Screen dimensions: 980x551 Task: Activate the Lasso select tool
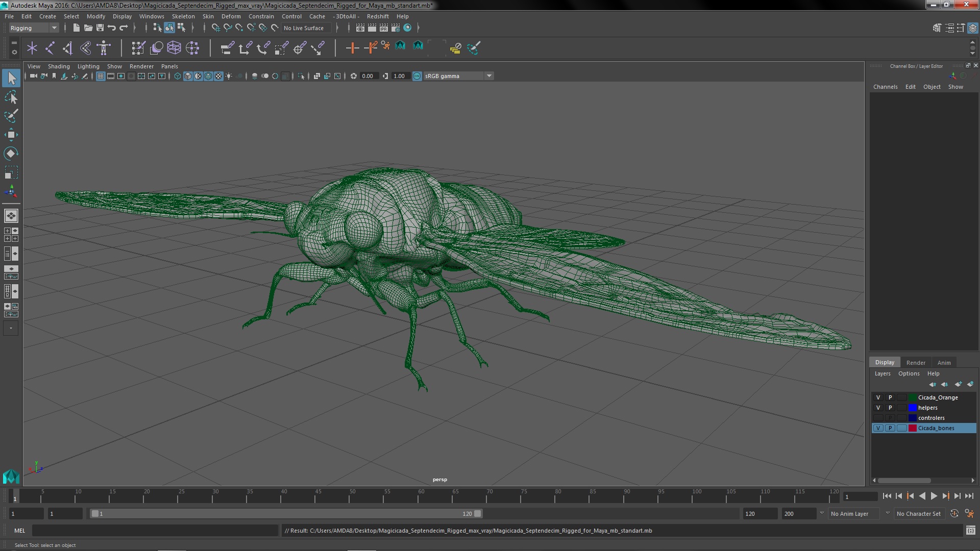pyautogui.click(x=11, y=97)
